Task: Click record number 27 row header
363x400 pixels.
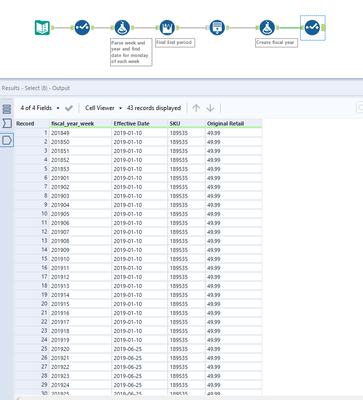Action: coord(32,367)
